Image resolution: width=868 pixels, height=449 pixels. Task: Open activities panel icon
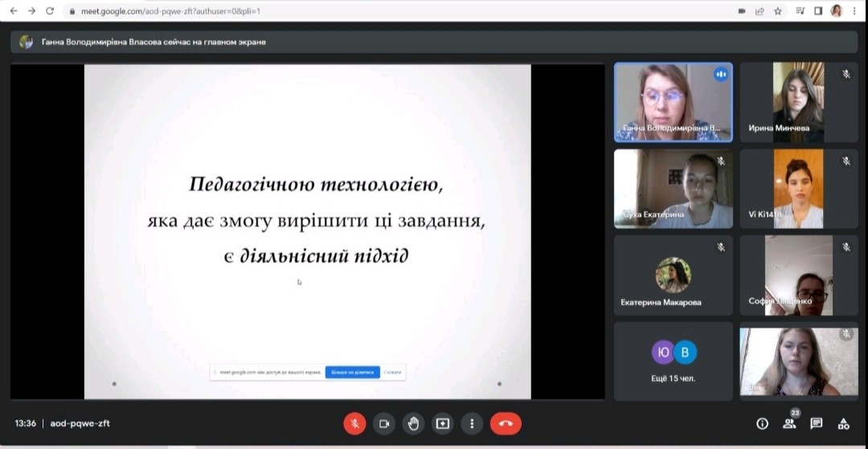click(x=844, y=423)
